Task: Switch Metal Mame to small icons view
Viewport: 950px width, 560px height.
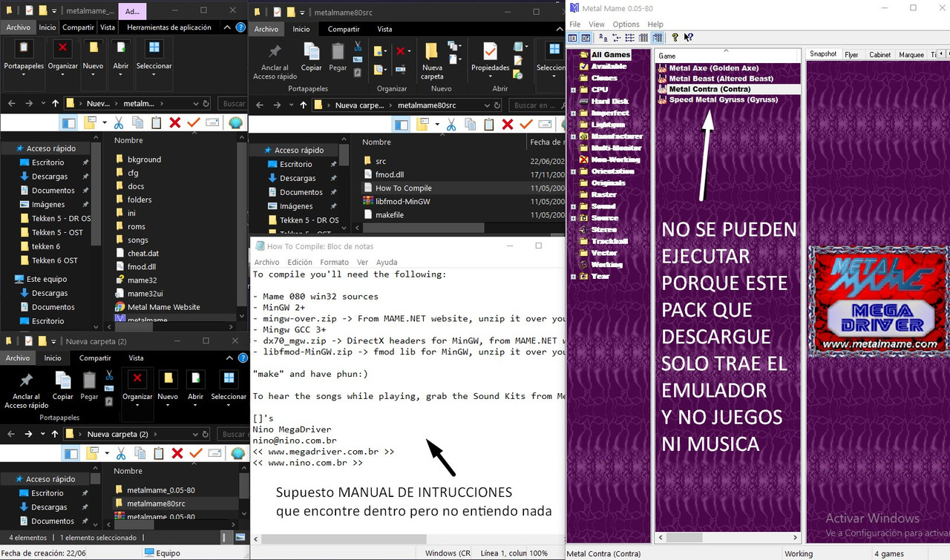Action: 617,38
